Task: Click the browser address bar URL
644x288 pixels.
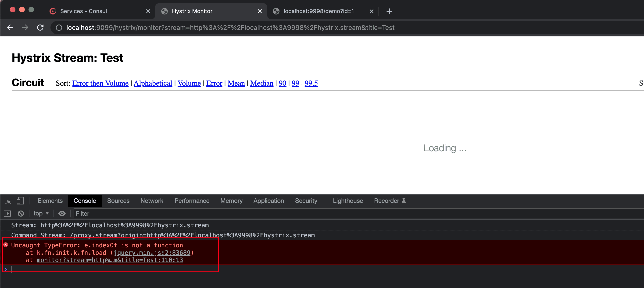Action: (230, 28)
